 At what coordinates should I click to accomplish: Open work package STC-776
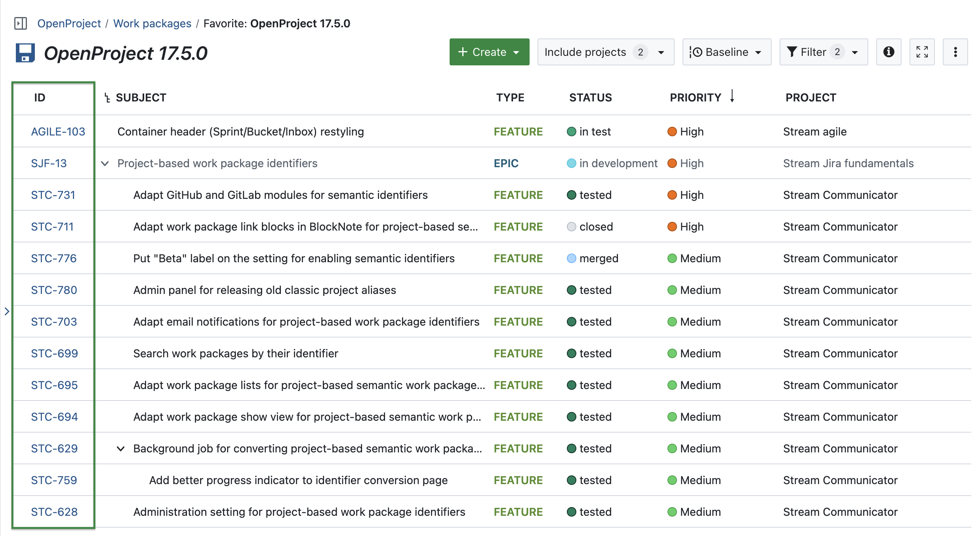pos(54,258)
